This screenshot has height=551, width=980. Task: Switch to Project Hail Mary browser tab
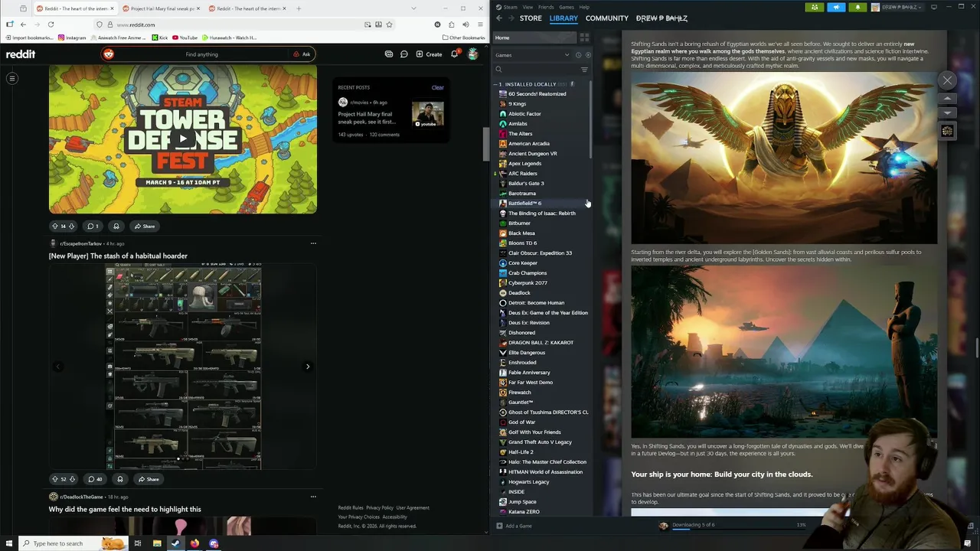(163, 8)
